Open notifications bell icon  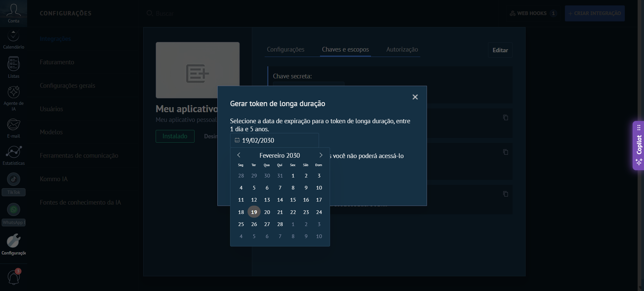click(13, 277)
